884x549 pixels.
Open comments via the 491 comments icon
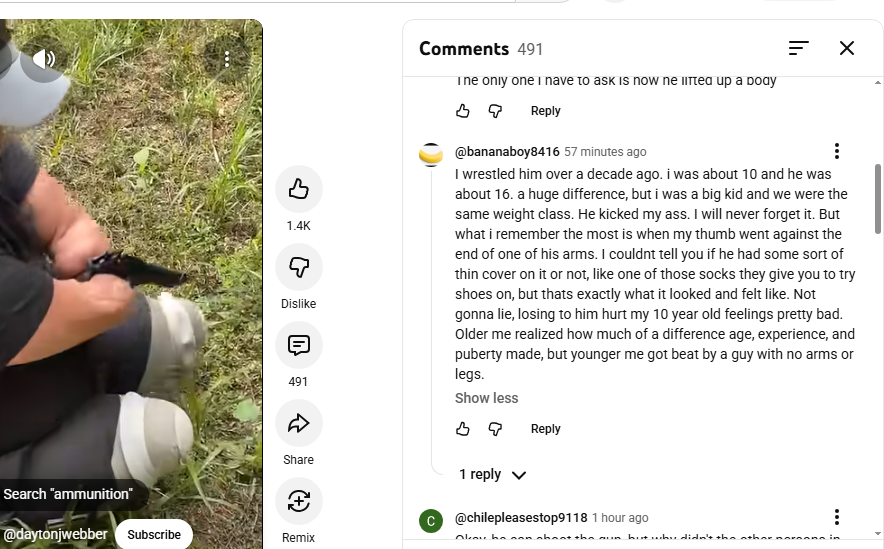coord(298,346)
